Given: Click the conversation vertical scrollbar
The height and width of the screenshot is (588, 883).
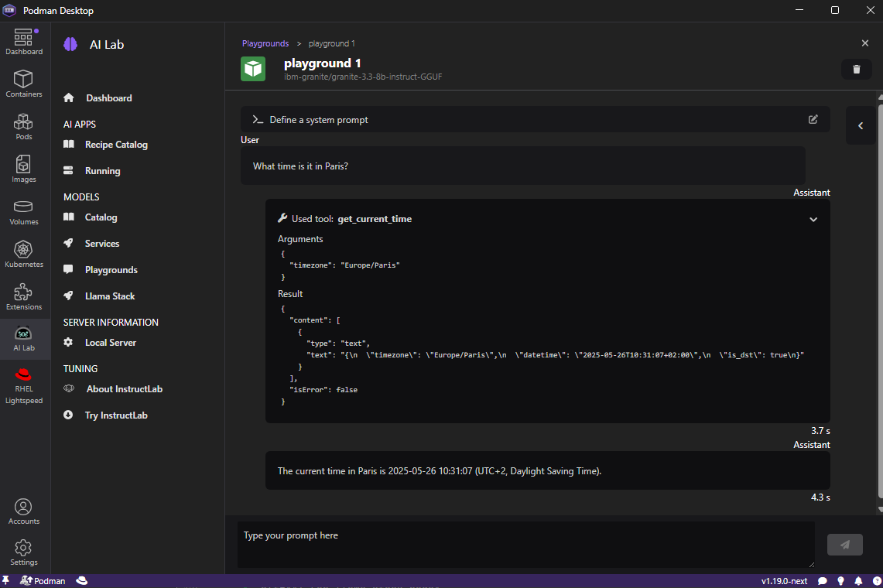Looking at the screenshot, I should 879,302.
